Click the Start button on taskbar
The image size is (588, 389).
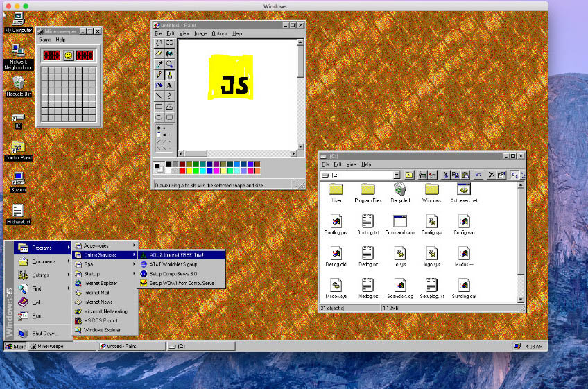point(15,346)
